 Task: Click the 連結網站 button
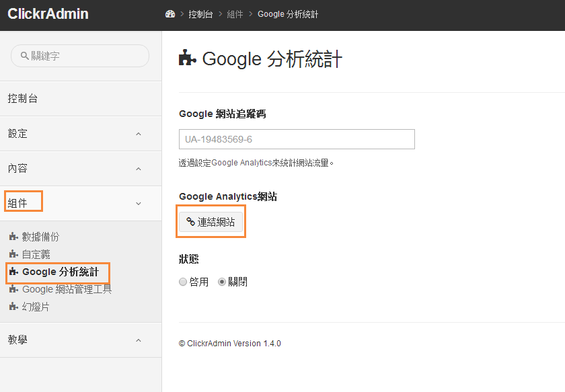(x=211, y=222)
